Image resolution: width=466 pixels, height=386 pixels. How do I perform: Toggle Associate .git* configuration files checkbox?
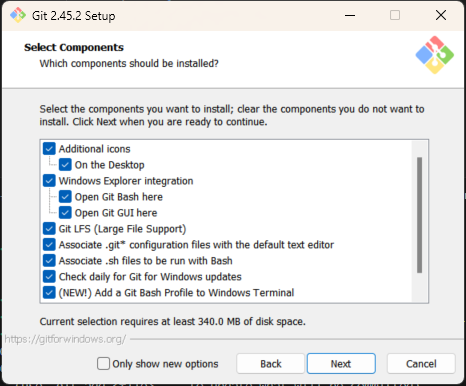point(49,245)
